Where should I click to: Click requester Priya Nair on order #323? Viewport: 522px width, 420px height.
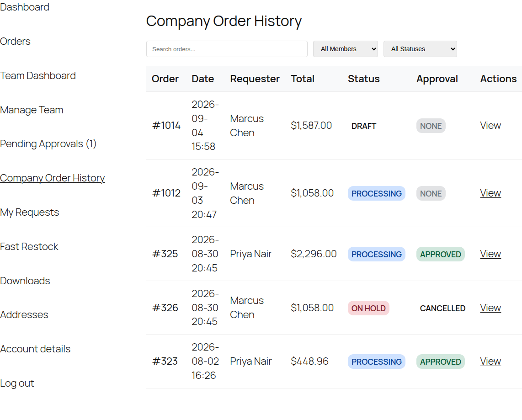coord(251,361)
